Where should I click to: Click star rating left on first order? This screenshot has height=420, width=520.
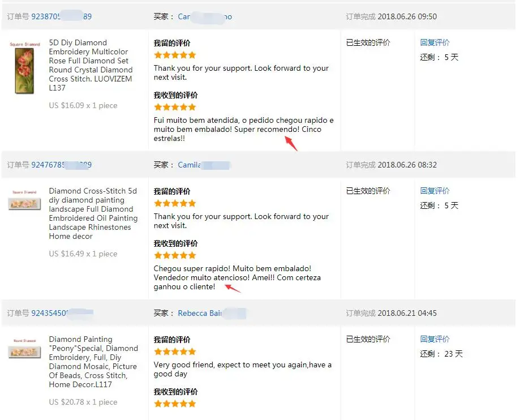tap(175, 55)
